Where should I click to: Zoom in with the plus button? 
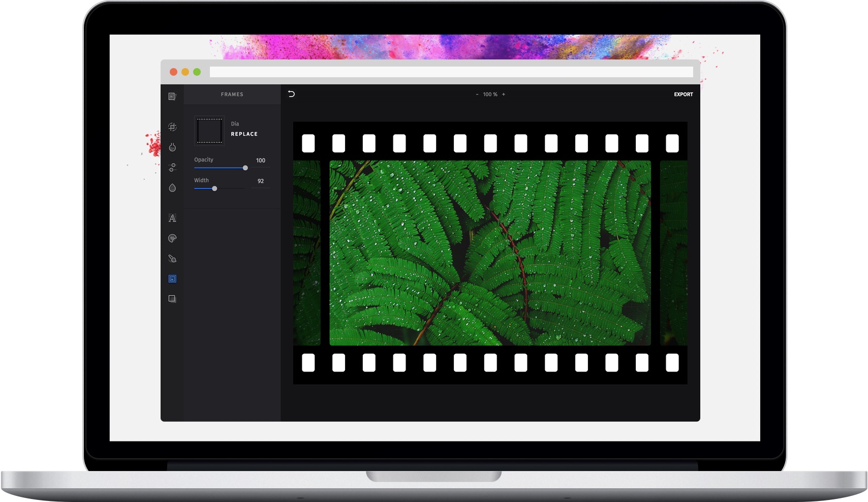pos(504,95)
